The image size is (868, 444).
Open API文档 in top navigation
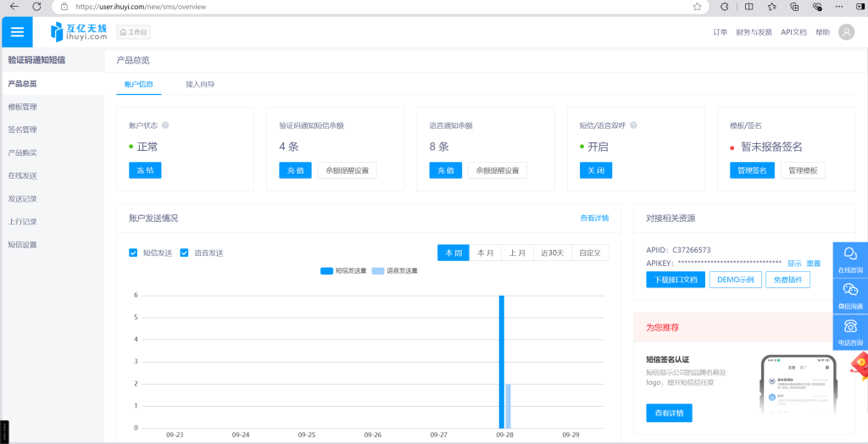pos(793,32)
